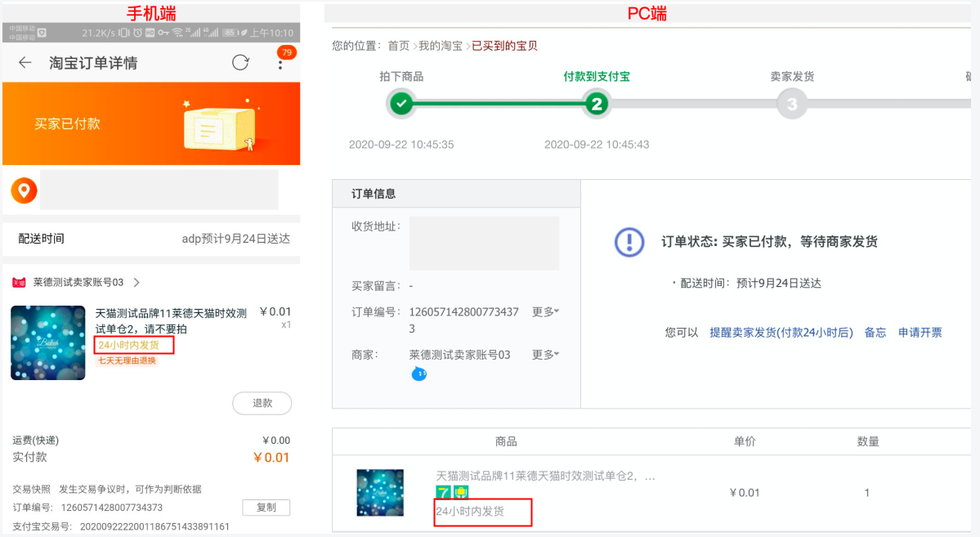This screenshot has width=980, height=537.
Task: Open the three-dot menu with badge 79
Action: point(280,64)
